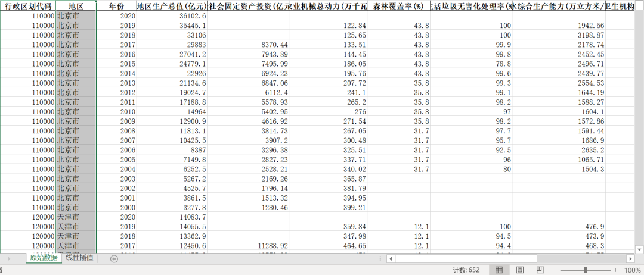The width and height of the screenshot is (644, 275).
Task: Click the GDP cell 14964
Action: [172, 111]
